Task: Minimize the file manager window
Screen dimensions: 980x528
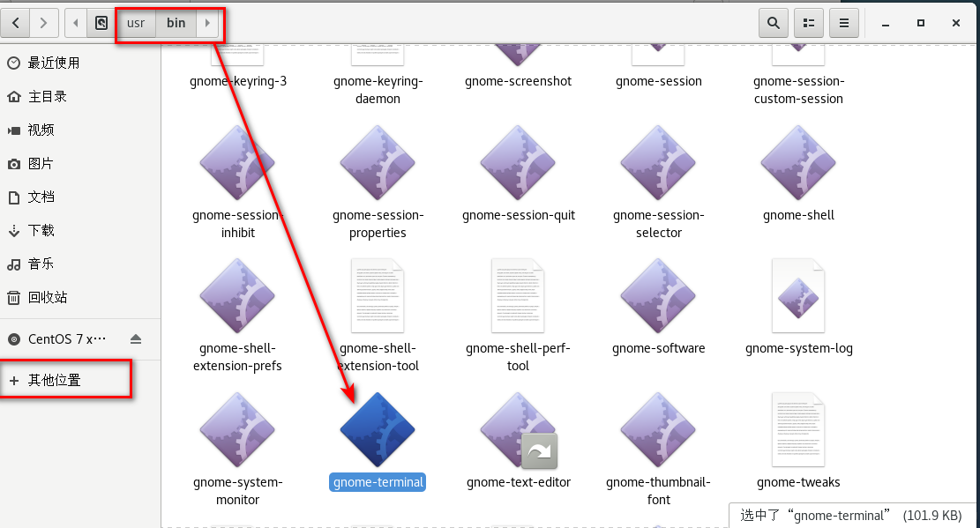Action: (x=886, y=23)
